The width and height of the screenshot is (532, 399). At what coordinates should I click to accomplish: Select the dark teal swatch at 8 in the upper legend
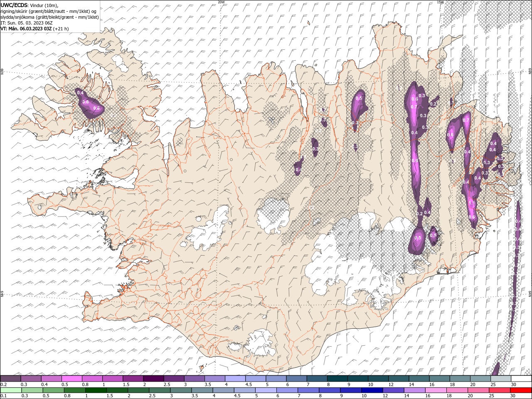click(x=337, y=379)
